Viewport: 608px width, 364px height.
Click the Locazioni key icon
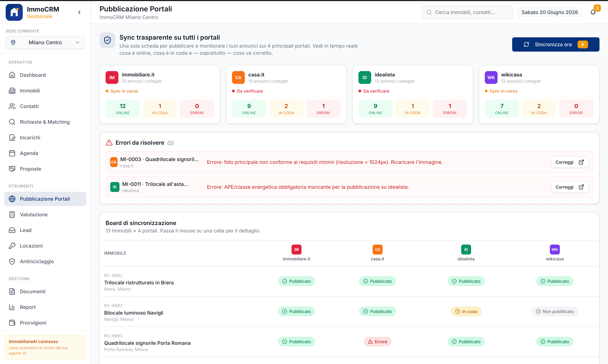pos(12,246)
